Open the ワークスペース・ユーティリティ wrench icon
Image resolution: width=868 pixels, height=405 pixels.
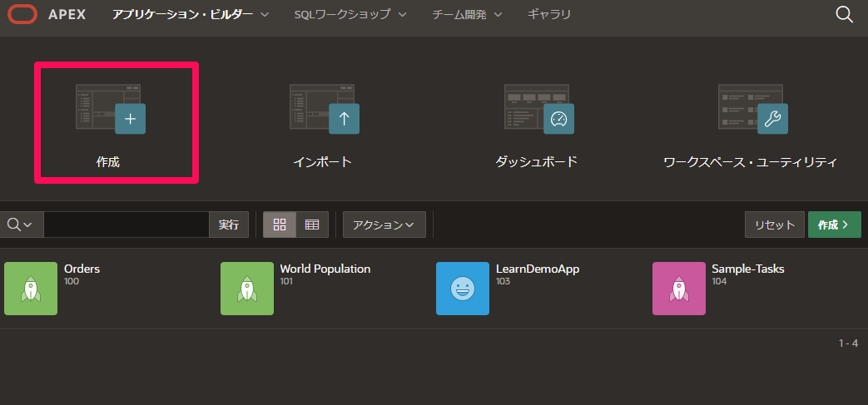tap(753, 109)
